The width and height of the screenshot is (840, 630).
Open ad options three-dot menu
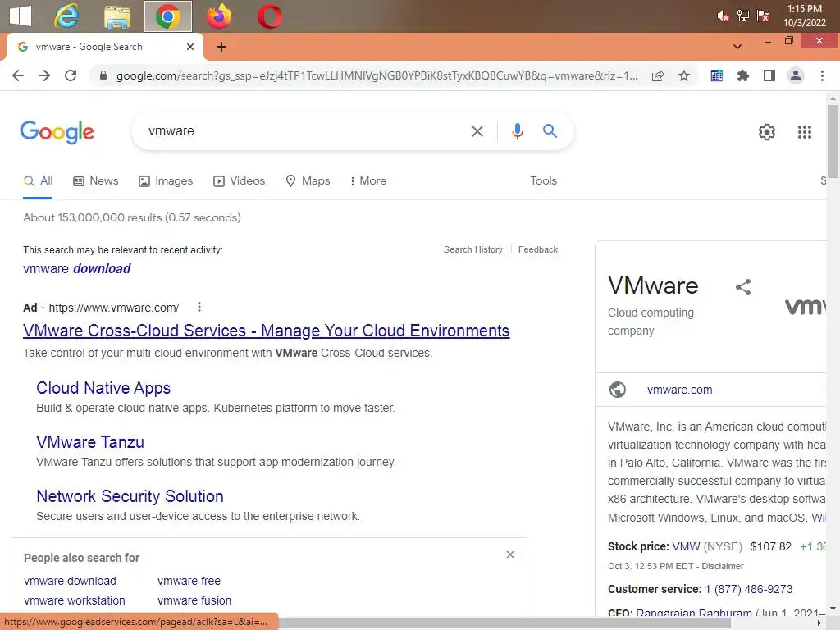[x=199, y=307]
